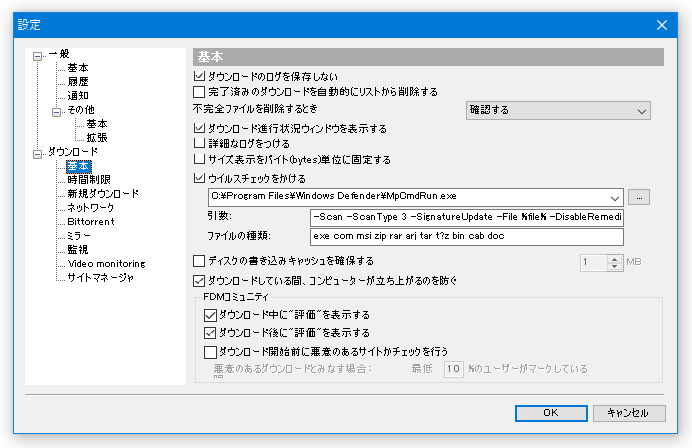
Task: Open サイトマネージャ settings page
Action: click(100, 278)
